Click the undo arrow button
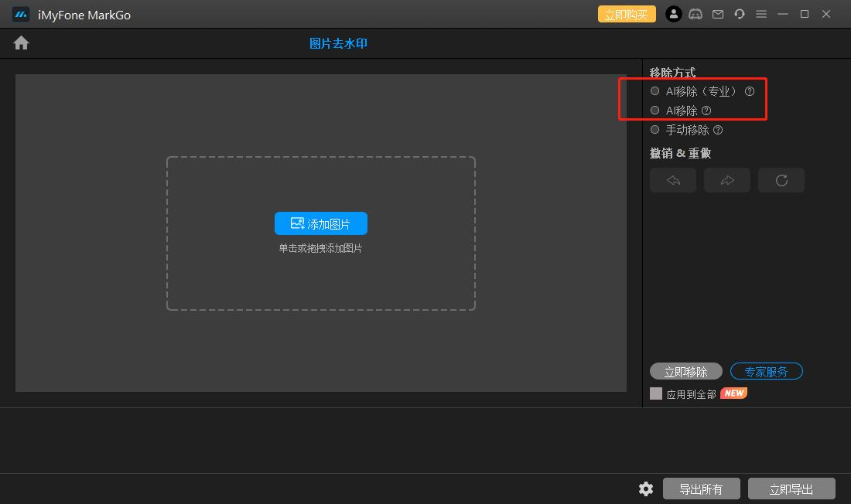Screen dimensions: 851x504 point(673,180)
